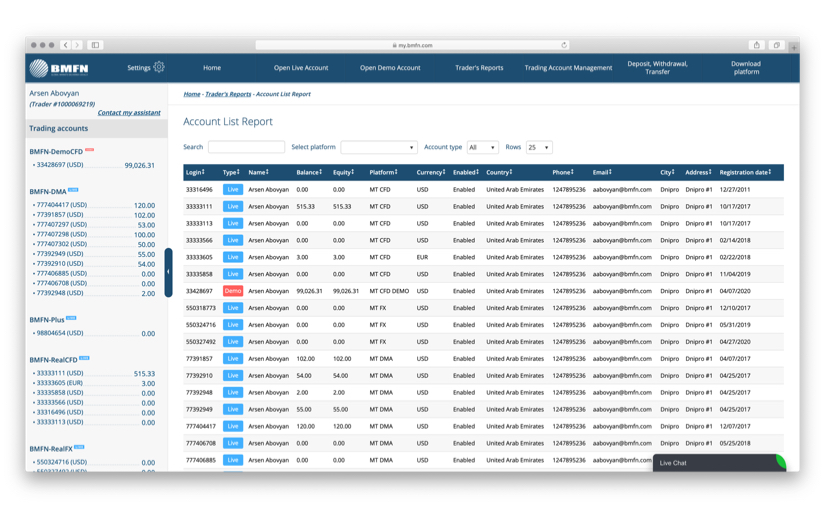
Task: Click login cell 33333111
Action: (x=199, y=207)
